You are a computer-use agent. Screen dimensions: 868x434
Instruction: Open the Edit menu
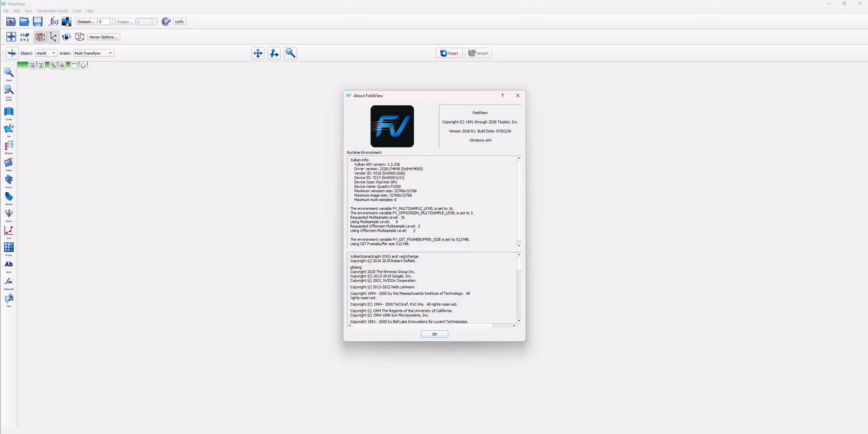coord(17,11)
